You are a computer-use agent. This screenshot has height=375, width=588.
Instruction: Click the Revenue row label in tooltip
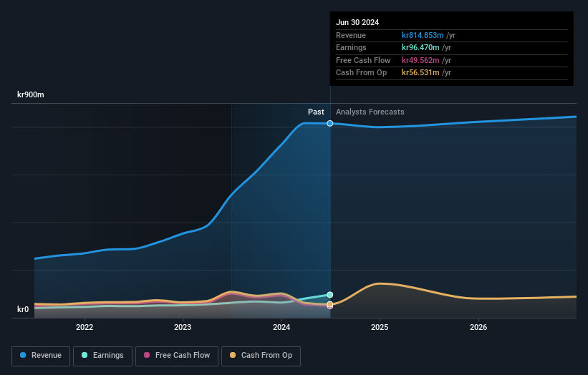351,35
